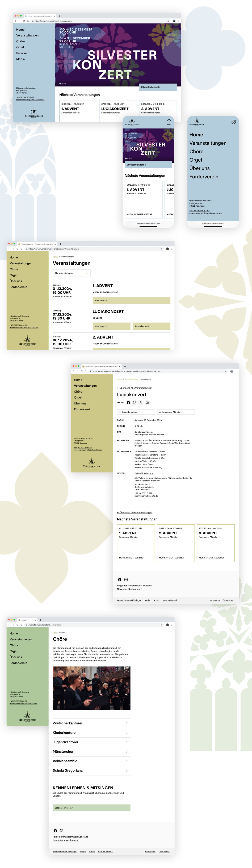The height and width of the screenshot is (868, 252).
Task: Select Veranstaltungen in Chöre window sidebar
Action: (x=21, y=639)
